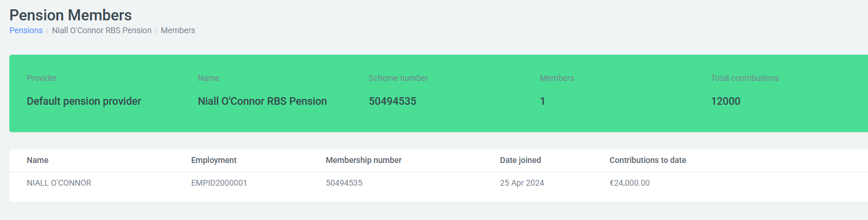Click the Total contributions value 12000
Image resolution: width=868 pixels, height=220 pixels.
point(726,101)
